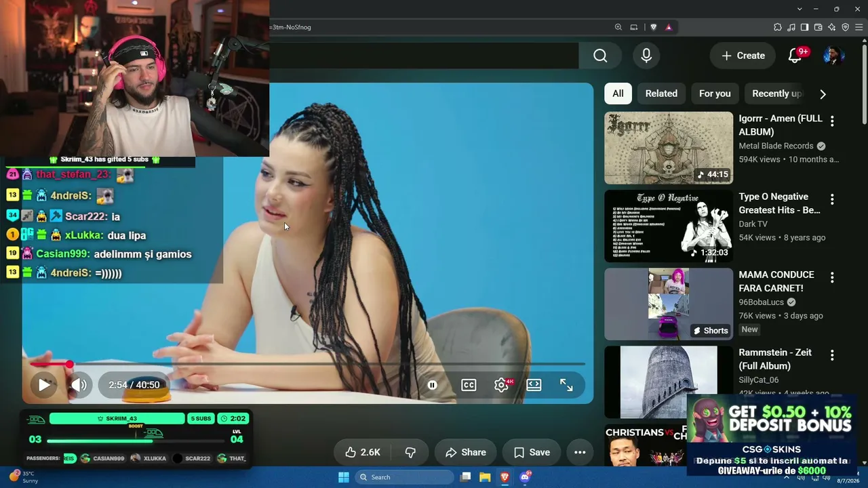Image resolution: width=868 pixels, height=488 pixels.
Task: Click the red playhead on the progress bar
Action: pyautogui.click(x=69, y=364)
